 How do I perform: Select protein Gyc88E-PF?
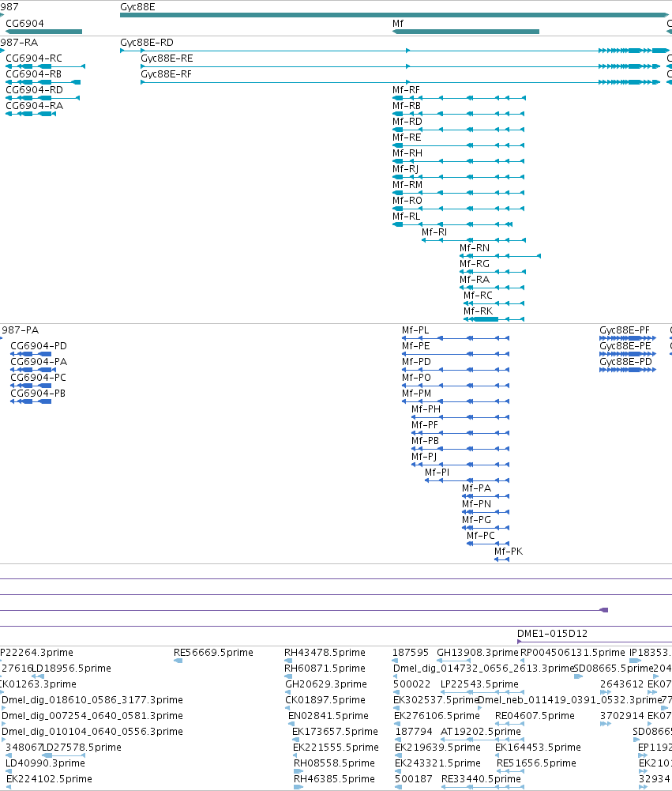(x=625, y=330)
